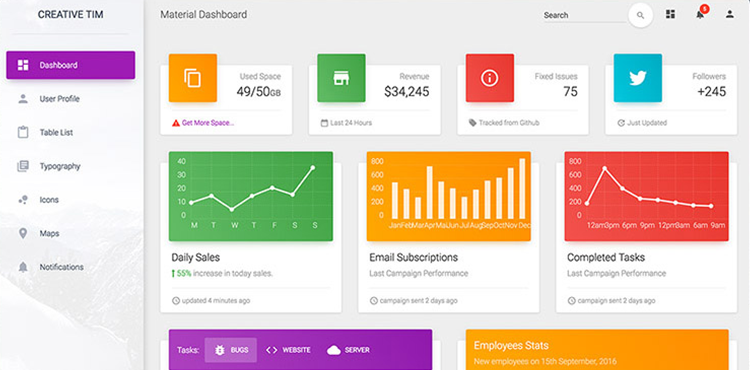Click the Material Dashboard title link

[x=204, y=15]
